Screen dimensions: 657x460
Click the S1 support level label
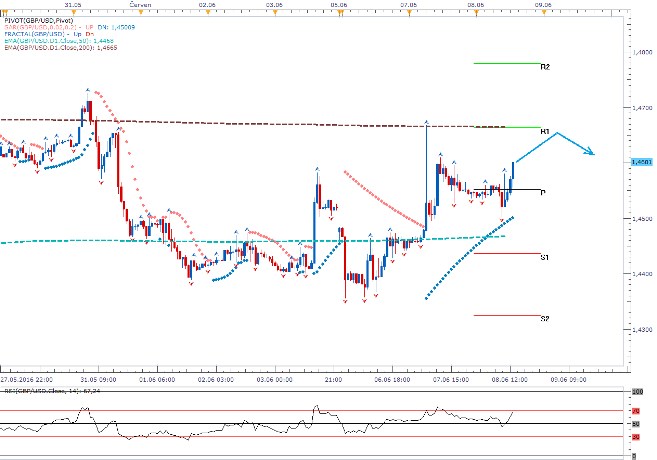[545, 258]
